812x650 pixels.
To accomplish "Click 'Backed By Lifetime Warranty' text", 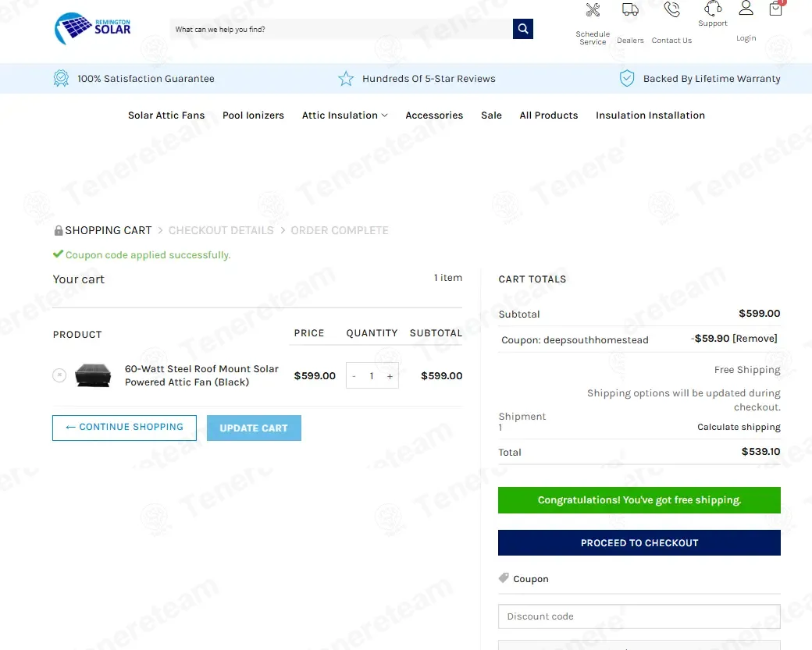I will (x=711, y=79).
